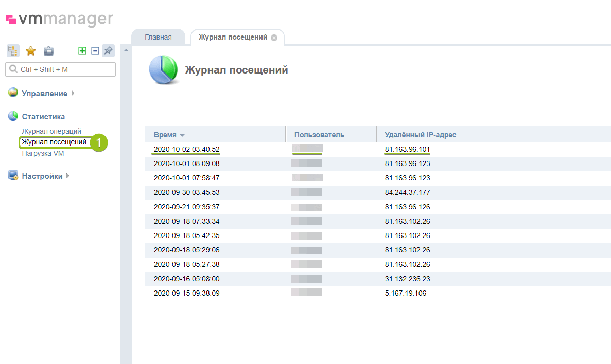Toggle the pin sidebar icon
Screen dimensions: 611x364
tap(108, 50)
